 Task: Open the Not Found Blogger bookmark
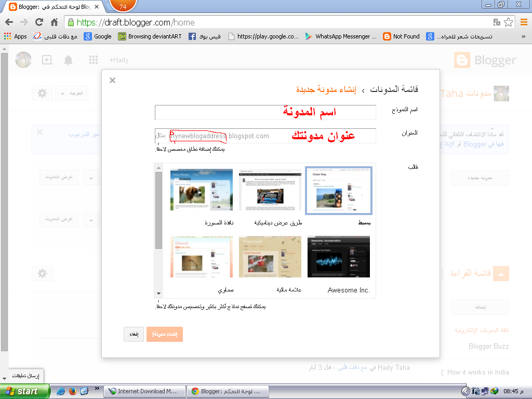click(401, 36)
